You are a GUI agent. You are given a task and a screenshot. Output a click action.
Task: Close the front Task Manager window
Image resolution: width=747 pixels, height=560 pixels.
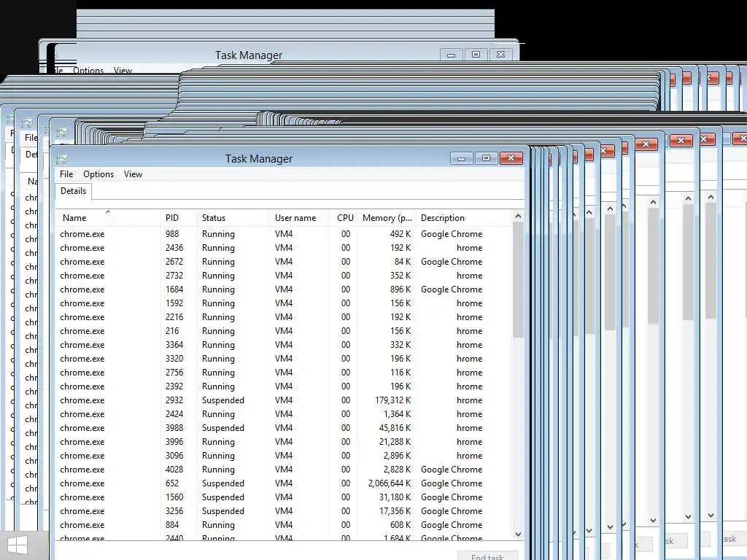(511, 158)
